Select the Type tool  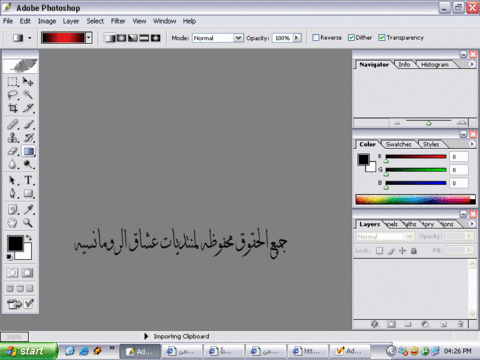click(x=28, y=180)
